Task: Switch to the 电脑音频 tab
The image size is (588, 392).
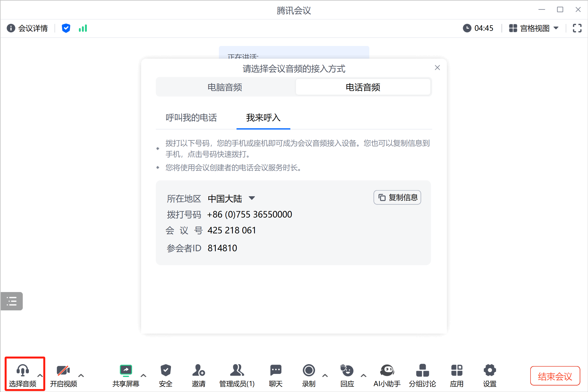Action: [x=225, y=87]
